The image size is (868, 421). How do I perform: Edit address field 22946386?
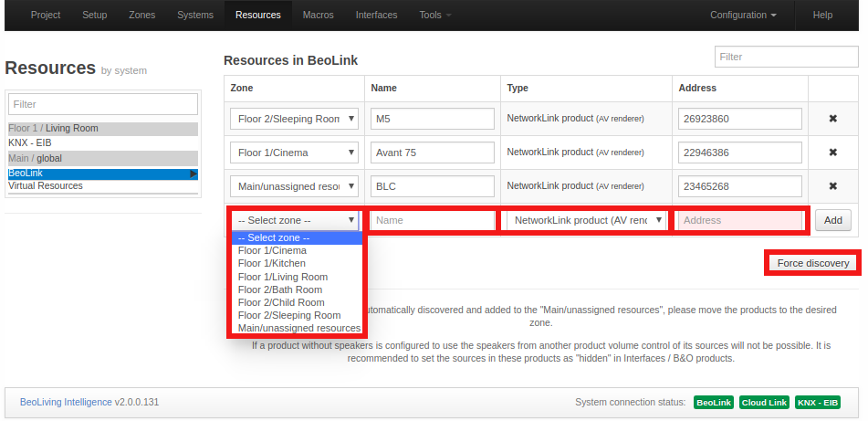tap(740, 153)
